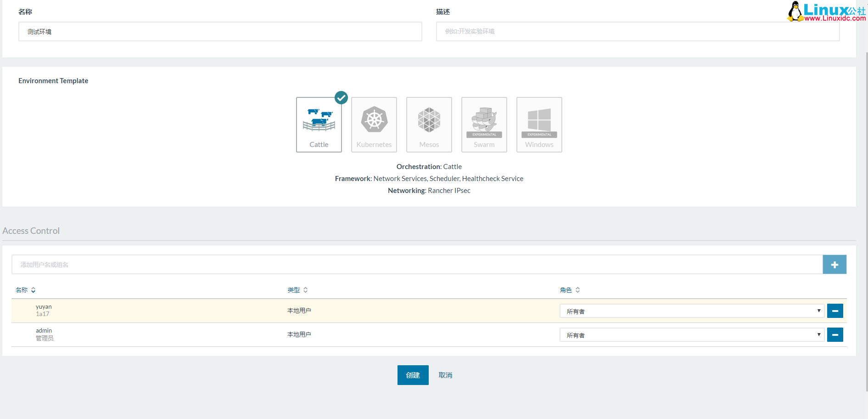Choose the Kubernetes template icon

coord(374,125)
